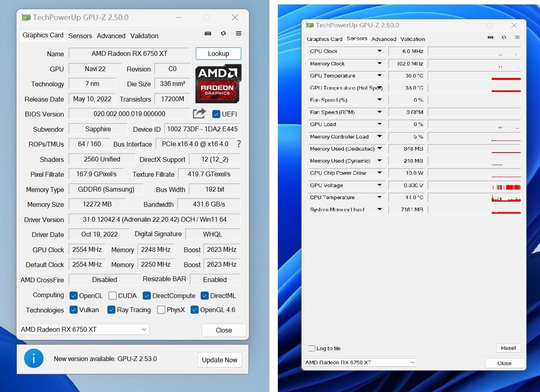The image size is (540, 392).
Task: Click the GPU Temperature sensor graph
Action: [474, 76]
